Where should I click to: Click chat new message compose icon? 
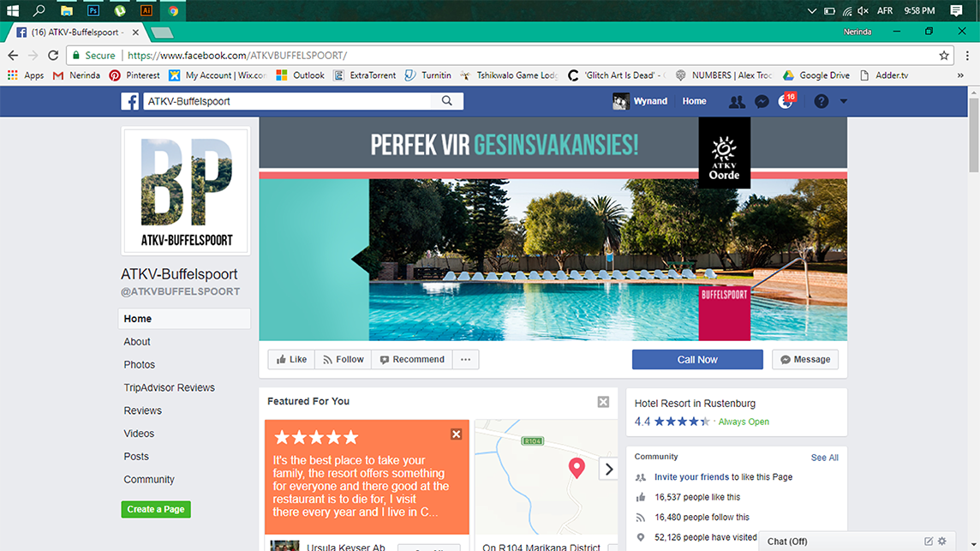929,542
